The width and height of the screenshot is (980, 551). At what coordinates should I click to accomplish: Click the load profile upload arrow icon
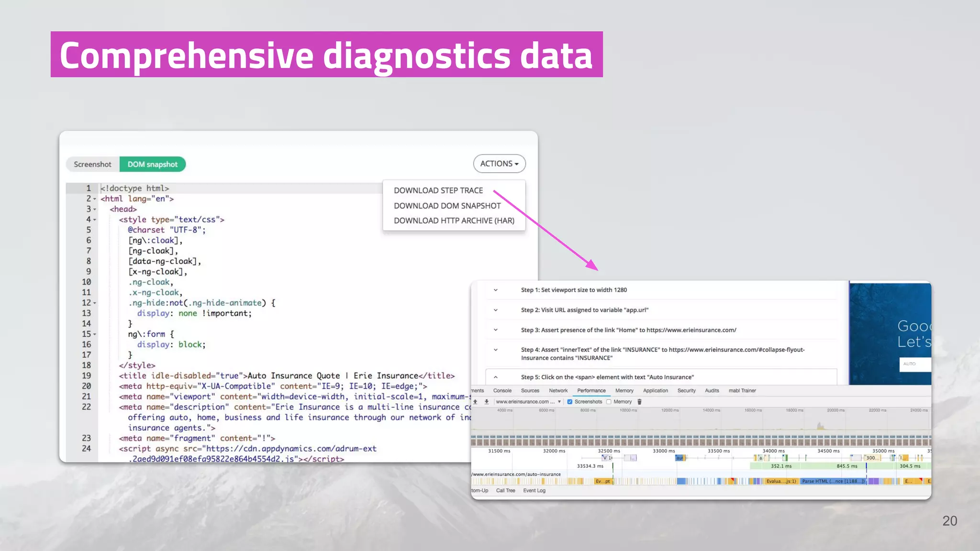(x=475, y=402)
